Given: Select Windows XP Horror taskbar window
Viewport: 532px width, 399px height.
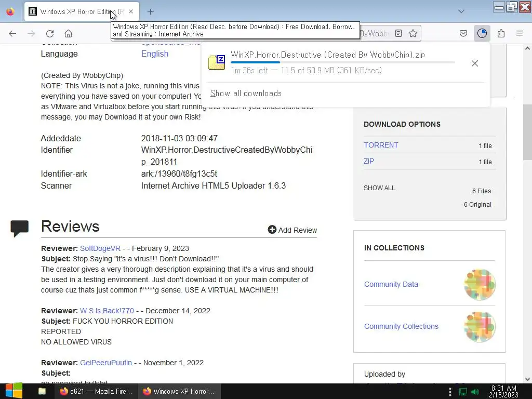Looking at the screenshot, I should (x=179, y=391).
